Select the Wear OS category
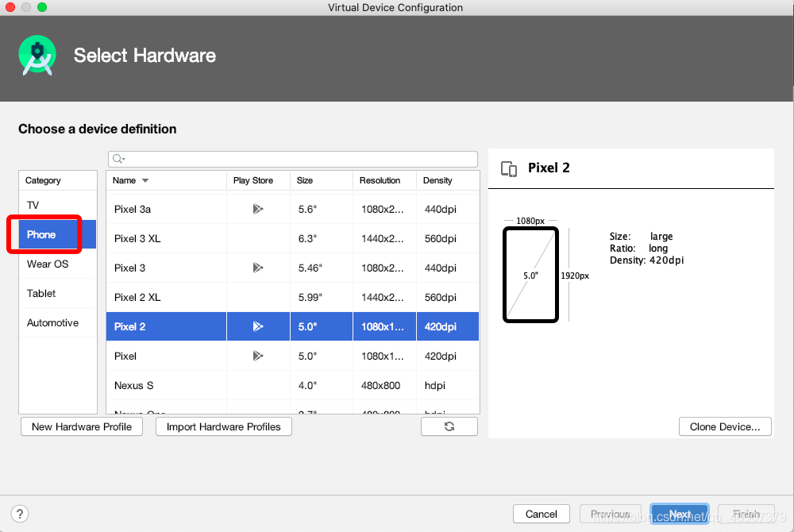Image resolution: width=794 pixels, height=532 pixels. point(58,264)
